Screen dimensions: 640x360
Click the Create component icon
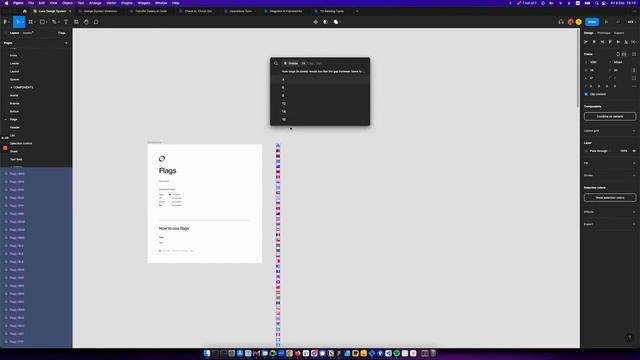coord(316,22)
